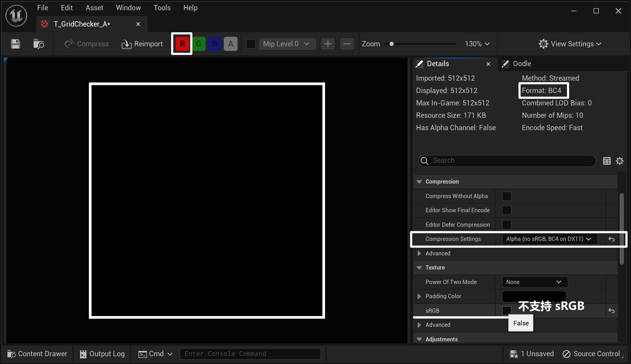Screen dimensions: 631x364
Task: Open the Content Drawer
Action: click(x=38, y=354)
